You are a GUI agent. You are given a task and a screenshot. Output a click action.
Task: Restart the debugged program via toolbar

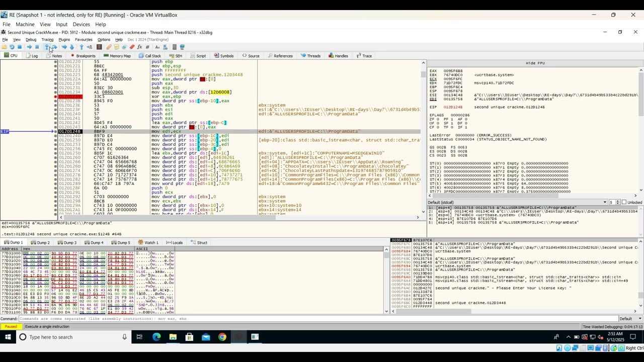tap(12, 47)
